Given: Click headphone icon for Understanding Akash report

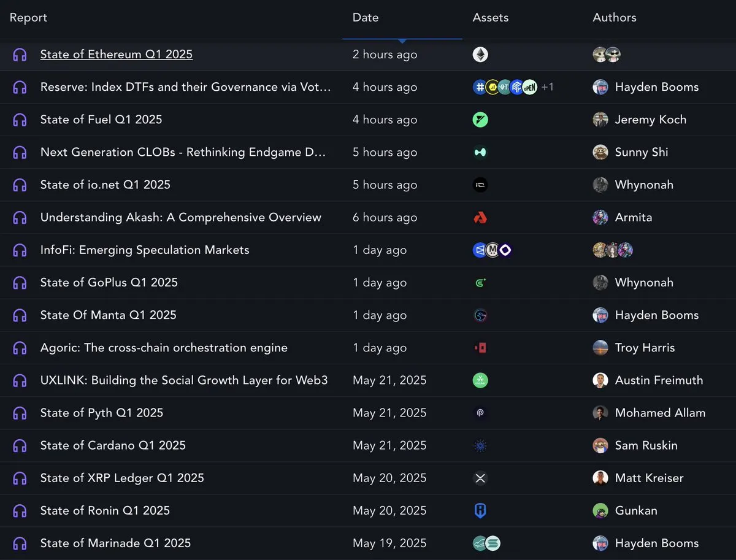Looking at the screenshot, I should click(x=20, y=217).
